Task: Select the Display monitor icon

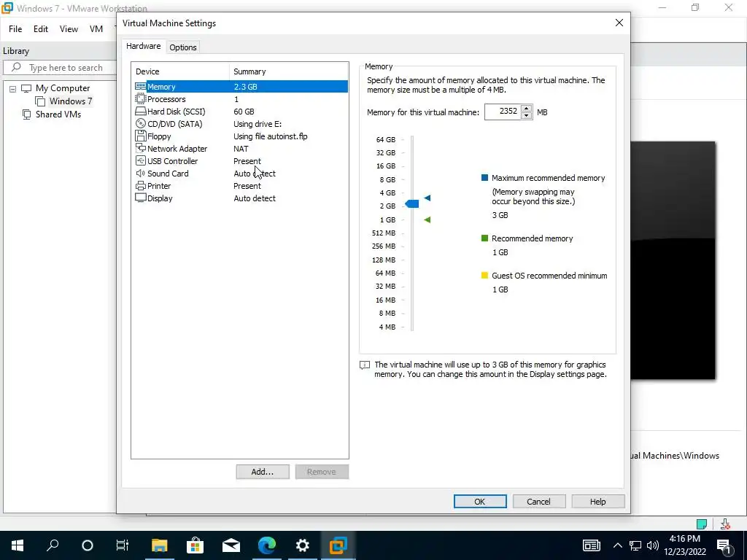Action: coord(141,198)
